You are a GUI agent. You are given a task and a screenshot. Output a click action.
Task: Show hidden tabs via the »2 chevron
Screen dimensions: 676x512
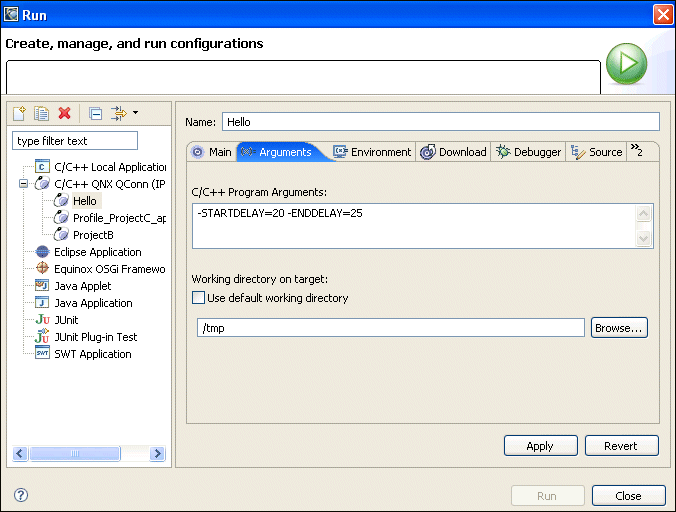(636, 151)
